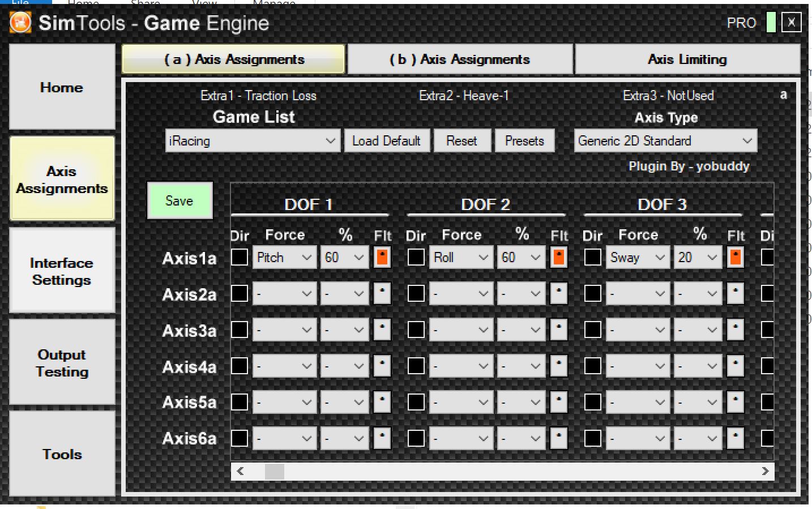Open Axis5a DOF 2 percent dropdown
Viewport: 812px width, 509px height.
[521, 403]
